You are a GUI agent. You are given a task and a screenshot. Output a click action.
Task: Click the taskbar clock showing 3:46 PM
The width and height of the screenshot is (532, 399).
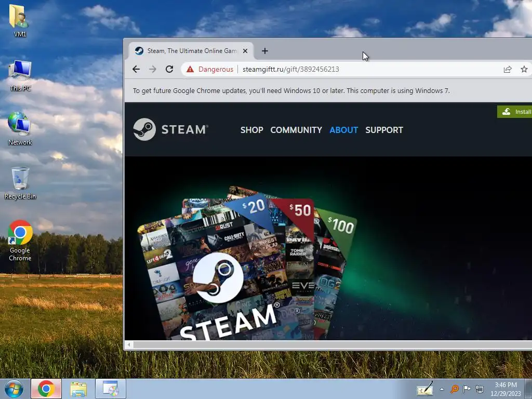tap(506, 389)
